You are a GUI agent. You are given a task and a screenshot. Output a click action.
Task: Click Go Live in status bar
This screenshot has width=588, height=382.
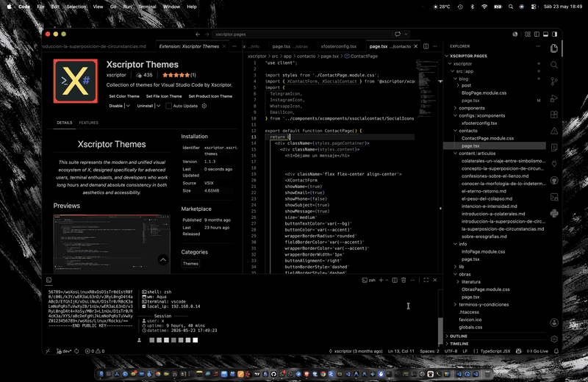point(538,351)
